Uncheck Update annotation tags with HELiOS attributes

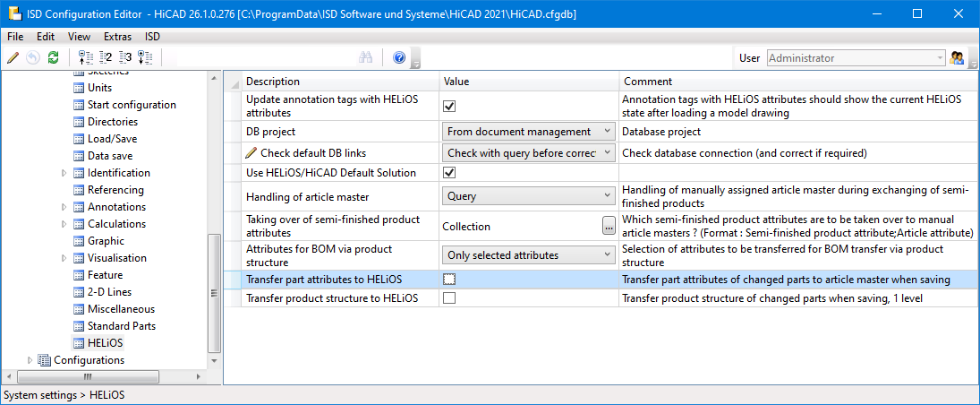pos(449,106)
